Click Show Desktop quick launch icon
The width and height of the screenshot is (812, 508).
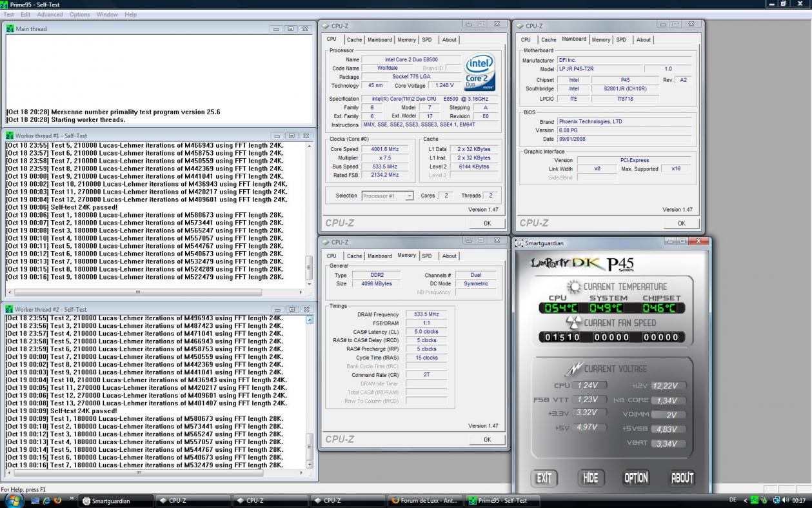point(35,501)
